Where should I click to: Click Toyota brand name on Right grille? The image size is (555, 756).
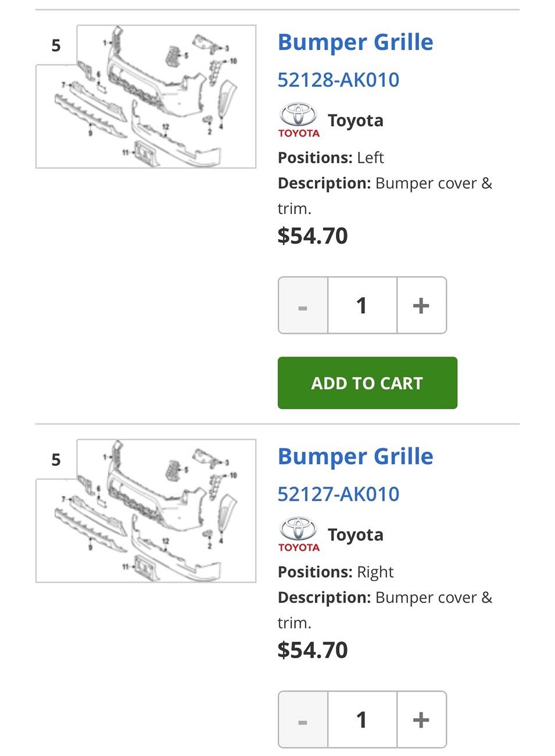(355, 534)
